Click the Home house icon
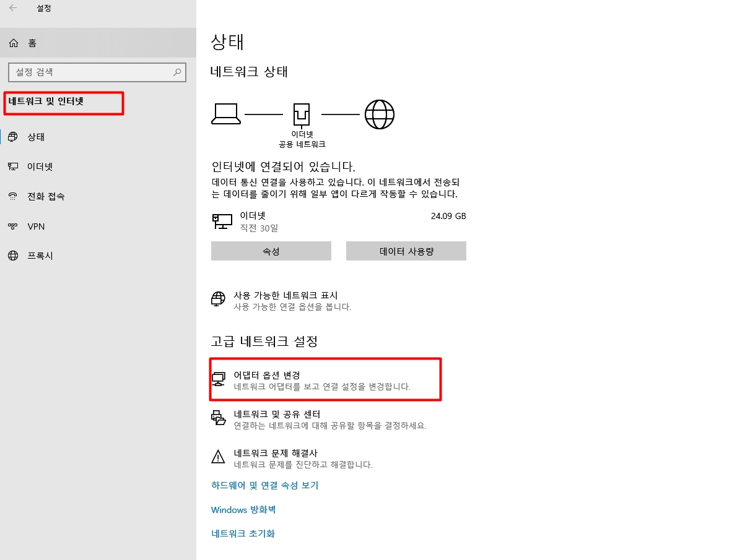 [x=14, y=43]
